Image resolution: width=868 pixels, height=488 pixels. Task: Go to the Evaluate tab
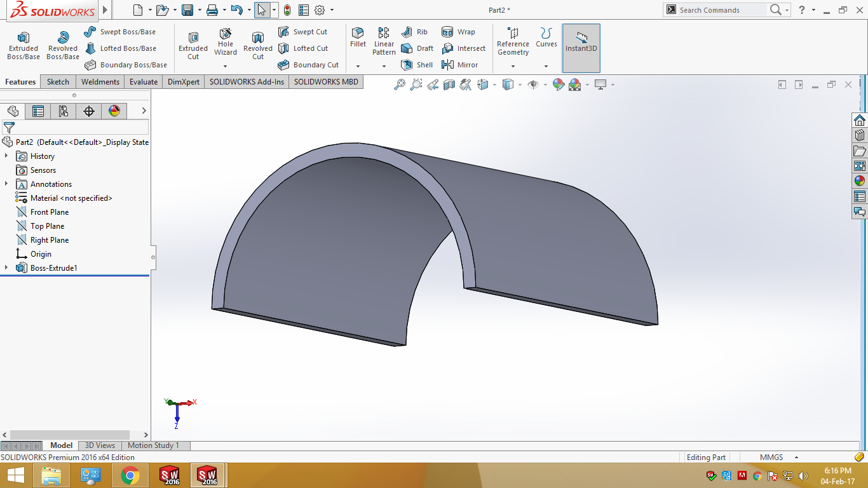(x=144, y=82)
